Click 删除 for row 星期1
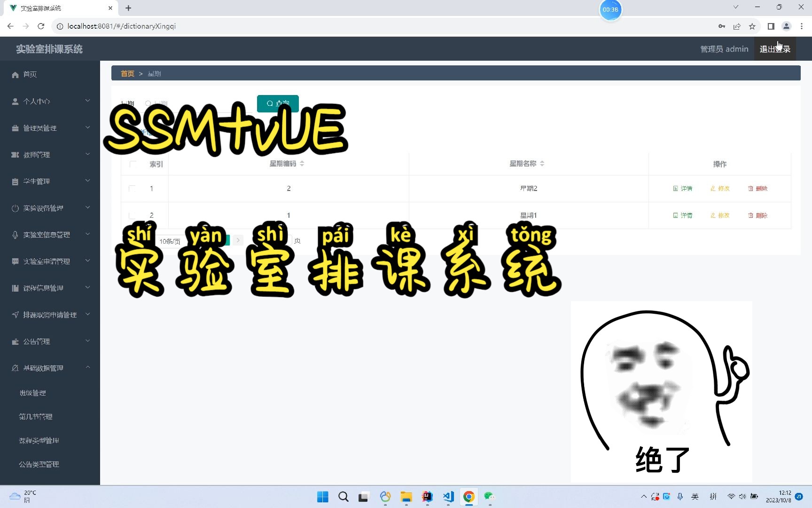The height and width of the screenshot is (508, 812). [x=757, y=215]
